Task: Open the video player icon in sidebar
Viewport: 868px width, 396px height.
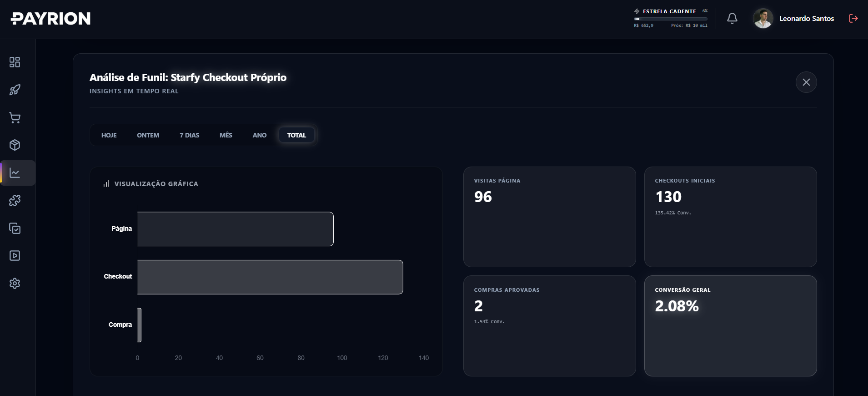Action: tap(15, 255)
